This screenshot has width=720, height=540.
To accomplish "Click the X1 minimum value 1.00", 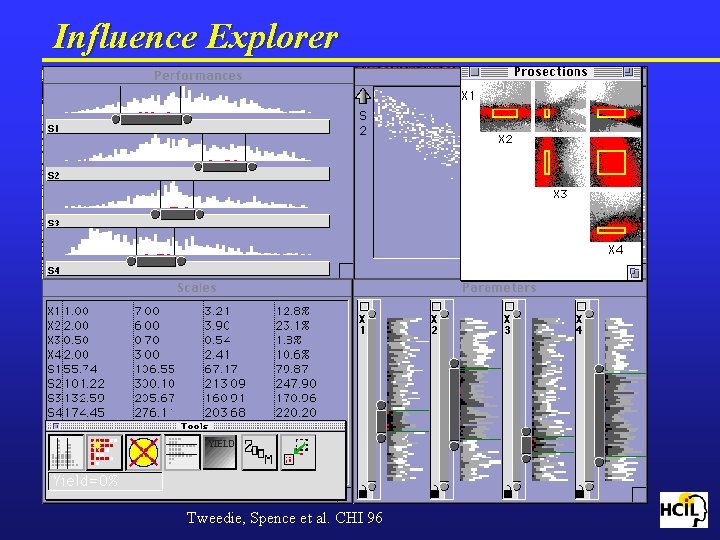I will click(x=76, y=311).
